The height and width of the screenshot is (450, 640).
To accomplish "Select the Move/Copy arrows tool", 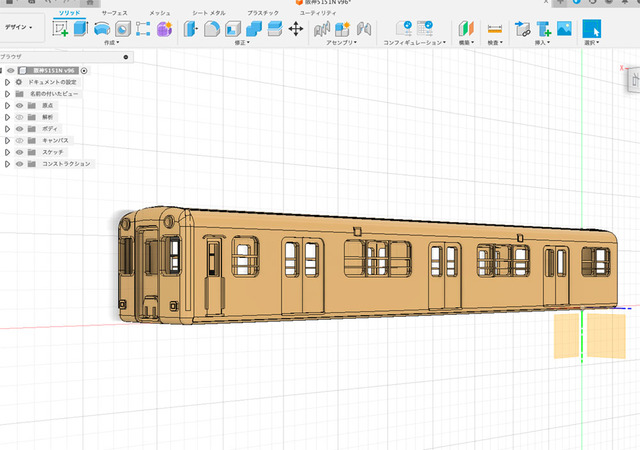I will (296, 29).
